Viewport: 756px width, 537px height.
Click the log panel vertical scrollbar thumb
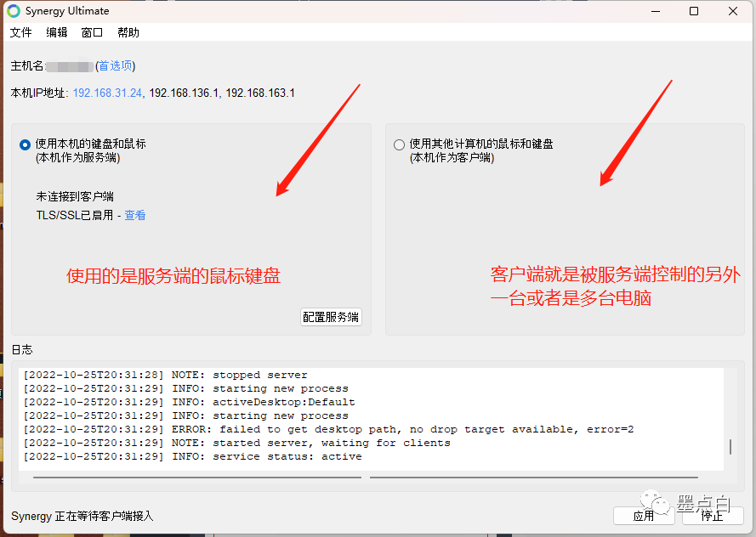pyautogui.click(x=730, y=446)
